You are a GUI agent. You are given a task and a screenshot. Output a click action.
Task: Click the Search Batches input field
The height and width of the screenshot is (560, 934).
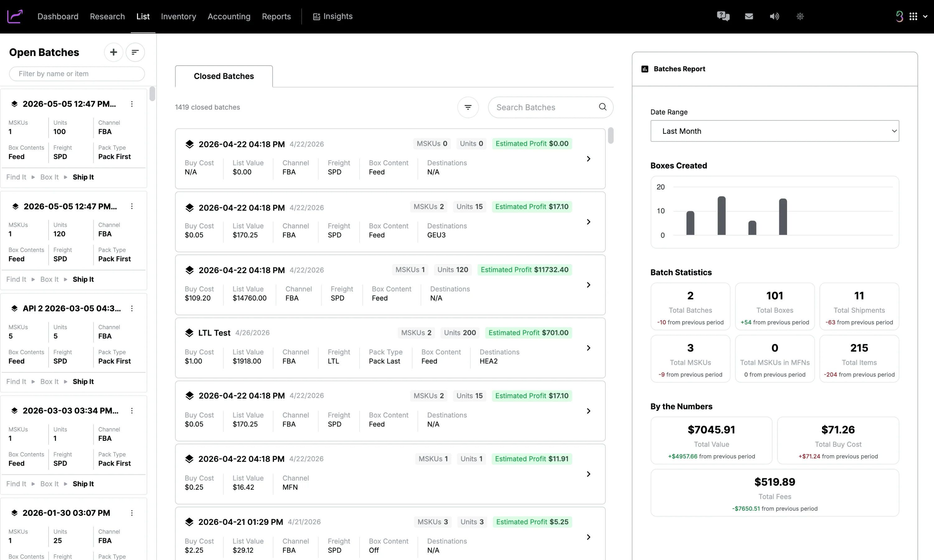[x=550, y=107]
